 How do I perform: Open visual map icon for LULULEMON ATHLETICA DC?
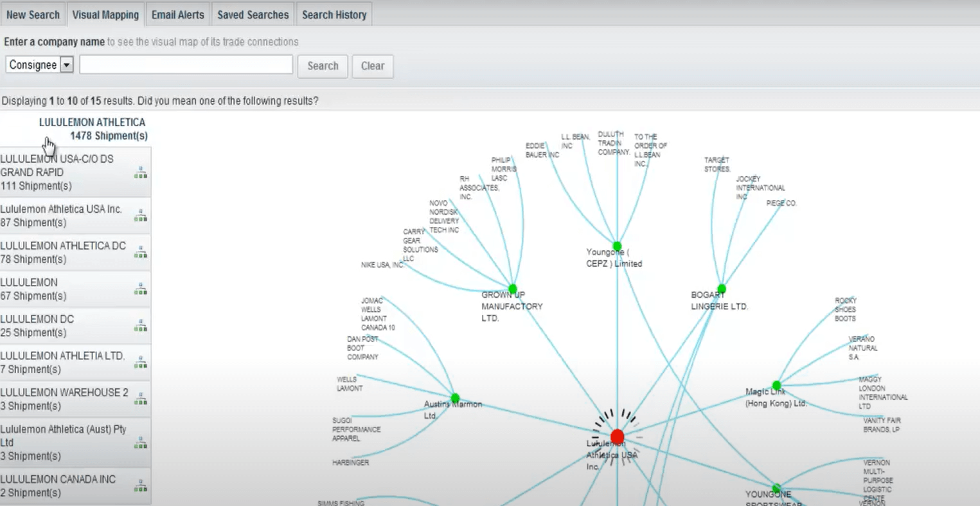click(x=140, y=253)
